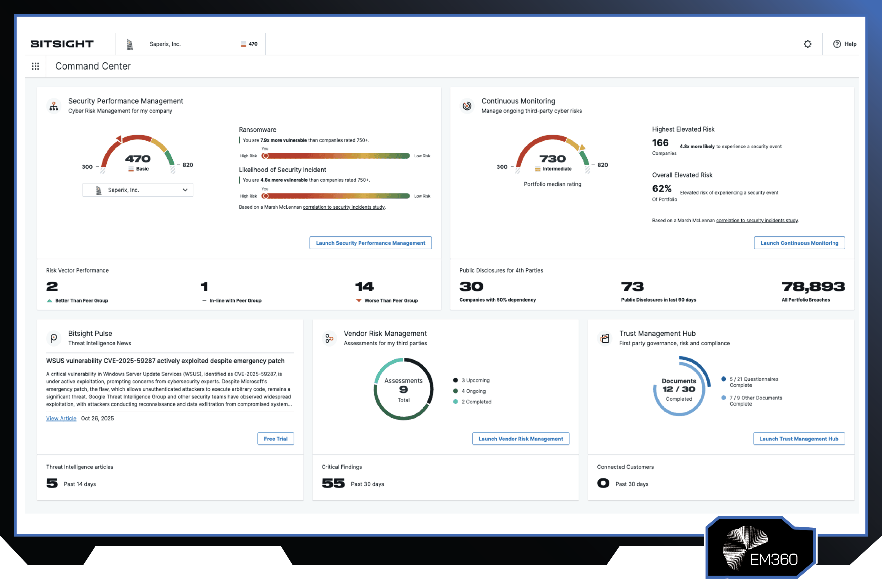Click the 730 portfolio median rating gauge
The width and height of the screenshot is (882, 588).
pyautogui.click(x=552, y=154)
